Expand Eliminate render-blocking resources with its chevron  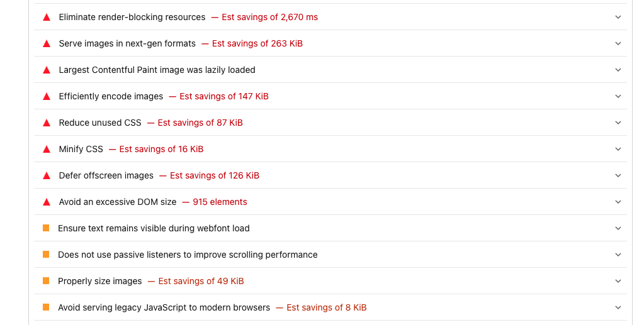point(618,17)
